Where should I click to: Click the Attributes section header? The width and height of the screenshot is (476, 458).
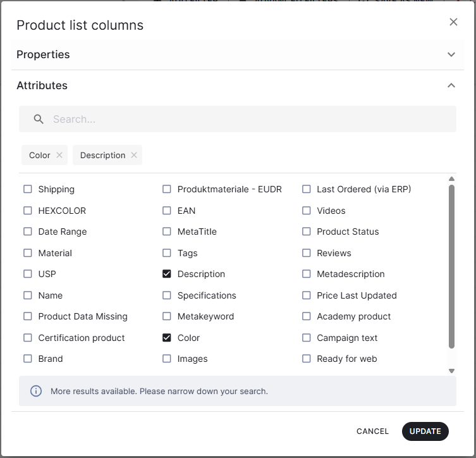(x=42, y=85)
